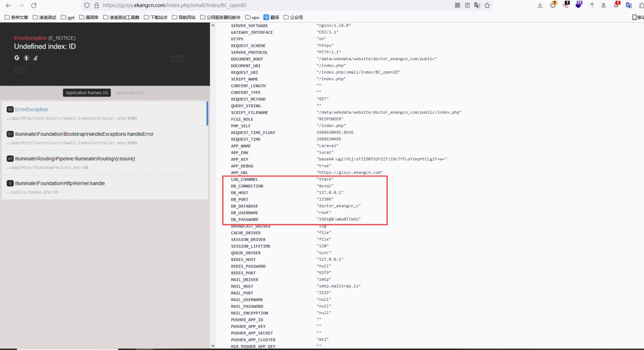Open the gpt bookmark folder
The width and height of the screenshot is (644, 350).
tap(68, 17)
